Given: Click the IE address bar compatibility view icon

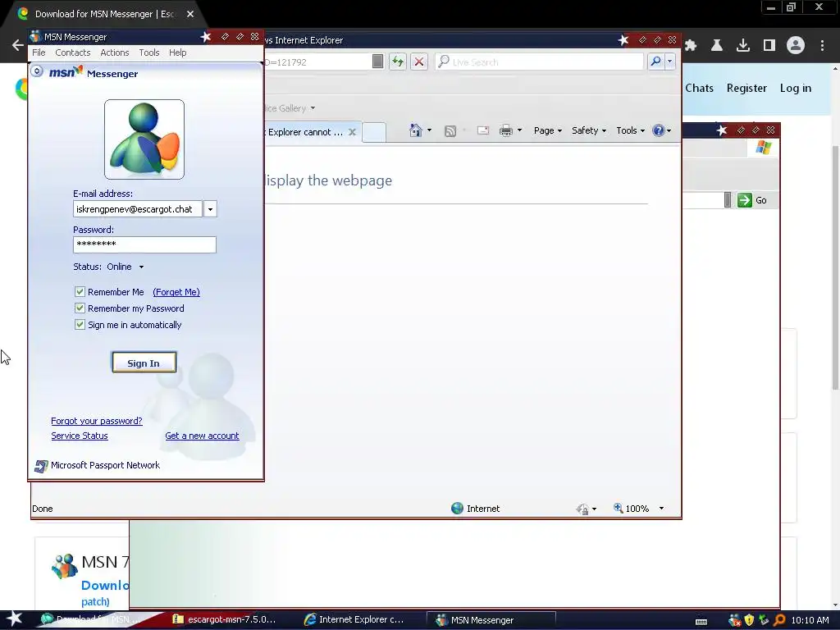Looking at the screenshot, I should click(377, 62).
